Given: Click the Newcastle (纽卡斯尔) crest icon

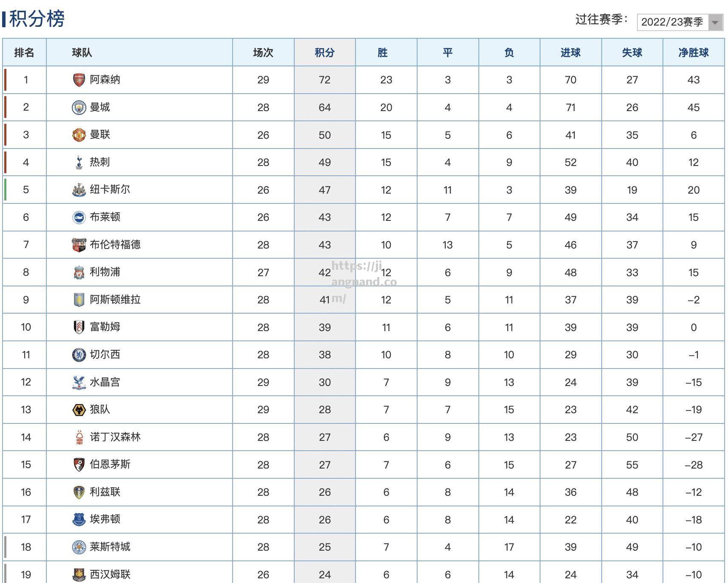Looking at the screenshot, I should pos(79,190).
